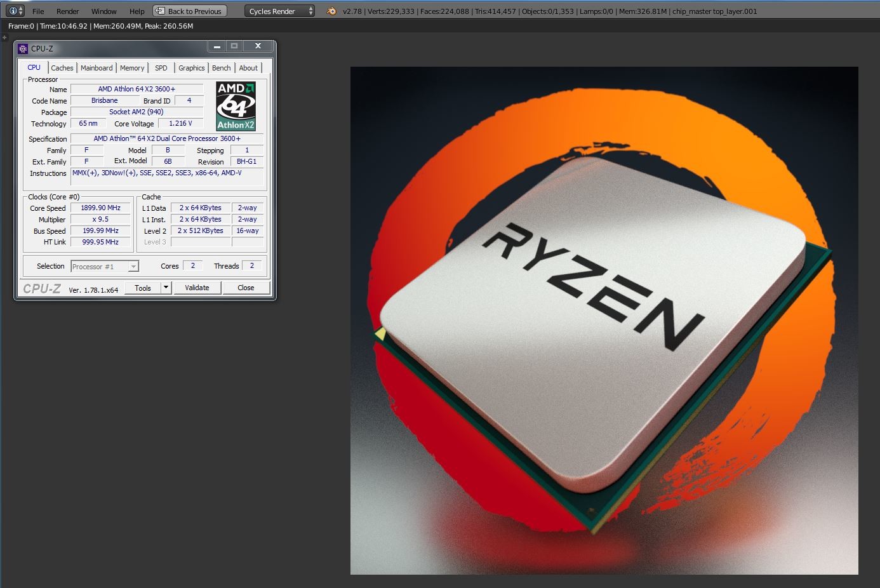Switch to the Caches tab in CPU-Z
The image size is (880, 588).
pyautogui.click(x=62, y=68)
